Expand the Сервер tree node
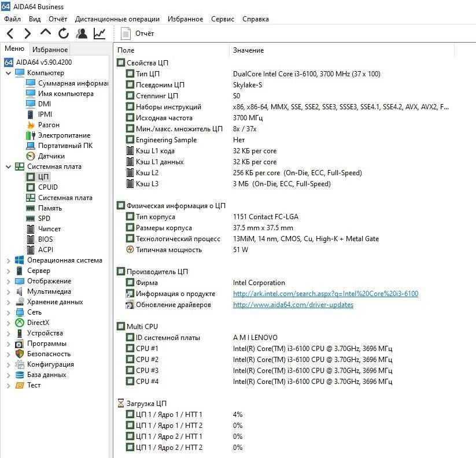The width and height of the screenshot is (476, 458). coord(9,271)
